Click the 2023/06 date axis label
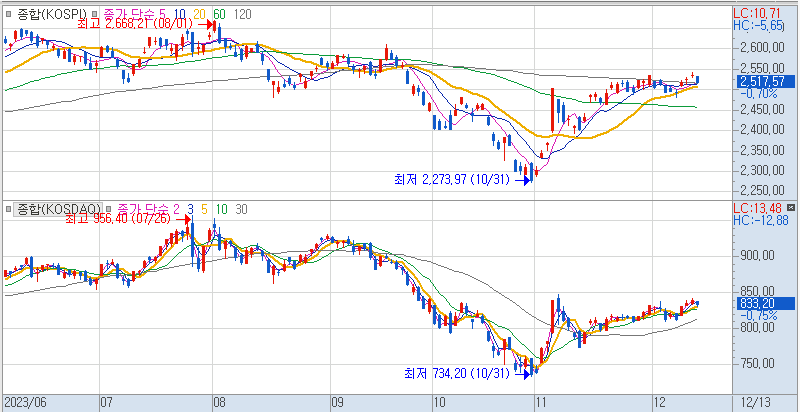Screen dimensions: 800x412 click(x=24, y=403)
